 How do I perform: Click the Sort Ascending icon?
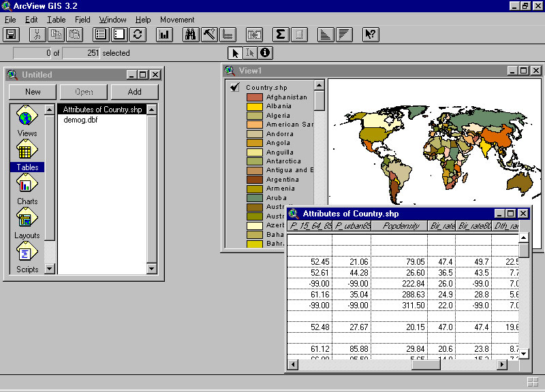point(326,34)
